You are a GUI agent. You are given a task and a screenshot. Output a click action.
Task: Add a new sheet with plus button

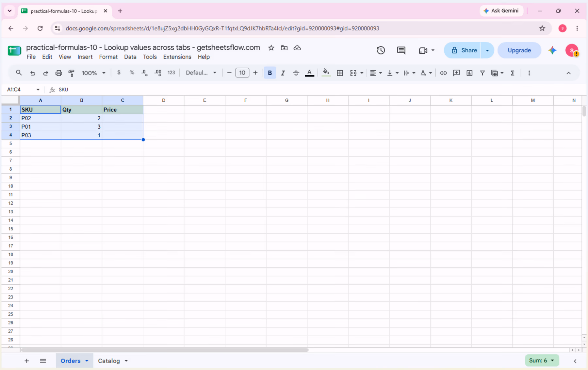point(26,361)
